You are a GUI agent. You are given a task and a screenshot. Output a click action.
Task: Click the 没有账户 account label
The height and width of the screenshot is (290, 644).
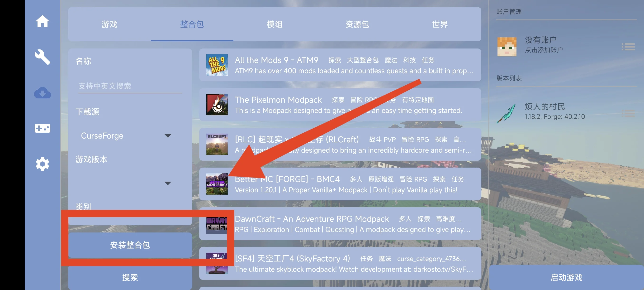pos(540,40)
